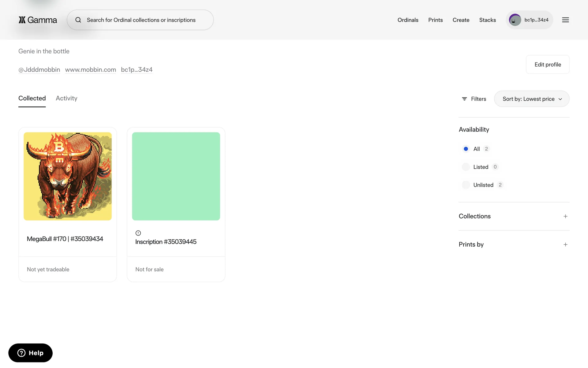Click the search magnifier icon
The image size is (588, 368).
coord(78,20)
